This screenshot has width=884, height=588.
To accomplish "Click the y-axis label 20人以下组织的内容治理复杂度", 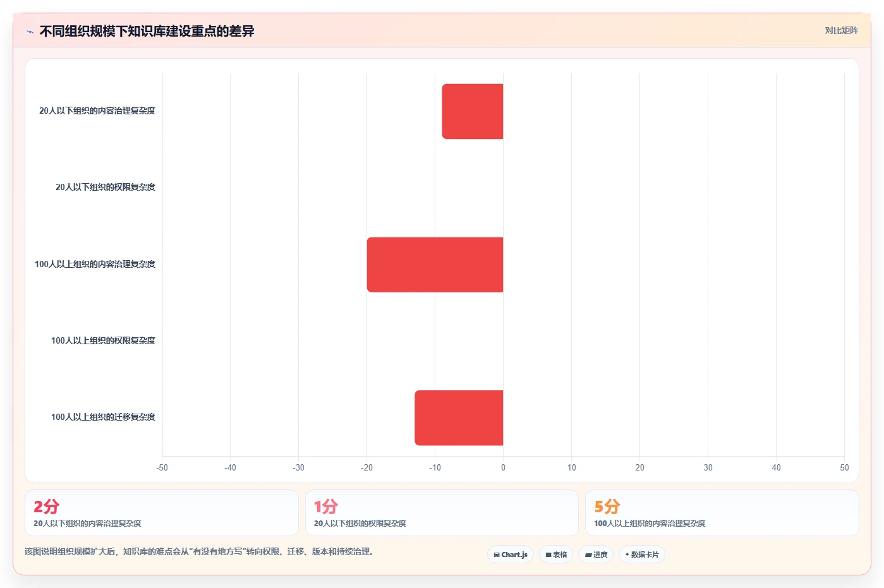I will pos(97,111).
